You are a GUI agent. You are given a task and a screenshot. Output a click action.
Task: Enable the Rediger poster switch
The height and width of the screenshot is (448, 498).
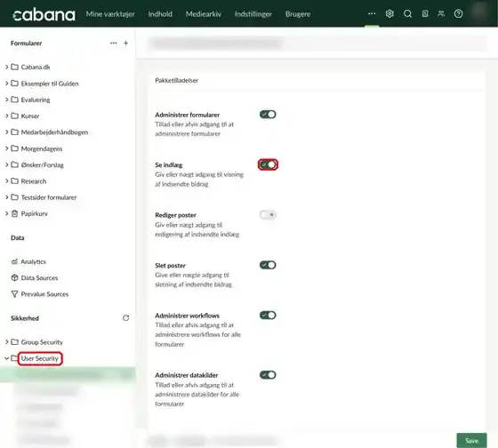268,214
